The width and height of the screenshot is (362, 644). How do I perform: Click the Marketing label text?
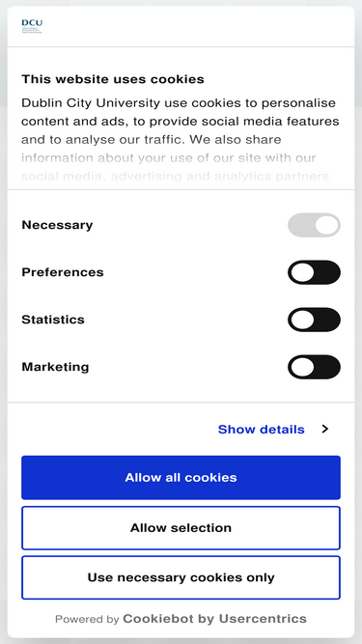55,367
